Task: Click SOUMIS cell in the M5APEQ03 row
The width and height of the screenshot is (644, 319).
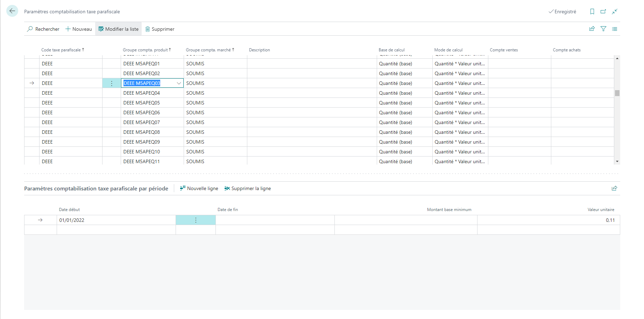Action: tap(215, 83)
